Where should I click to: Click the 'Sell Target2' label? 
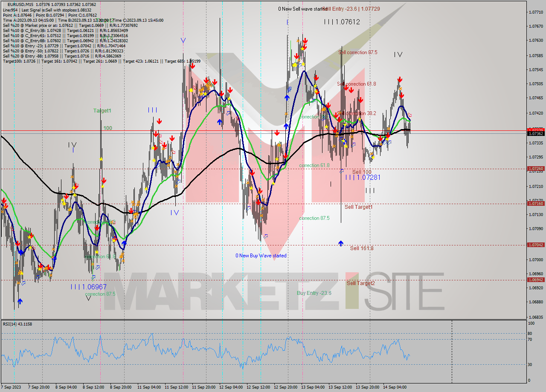click(x=361, y=283)
